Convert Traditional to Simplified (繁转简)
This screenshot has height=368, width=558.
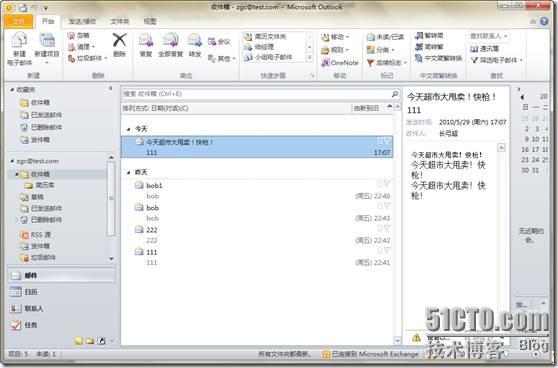[x=429, y=35]
